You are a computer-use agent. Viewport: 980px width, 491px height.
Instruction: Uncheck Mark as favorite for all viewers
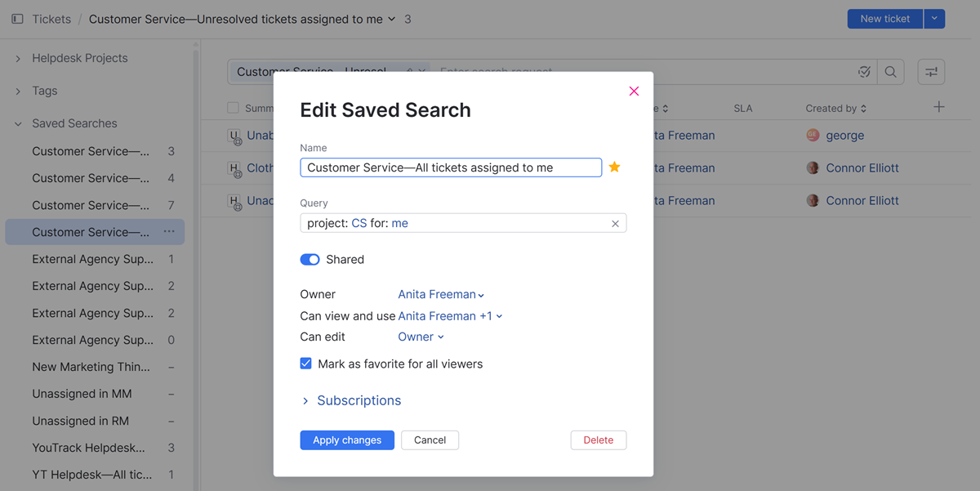tap(306, 364)
